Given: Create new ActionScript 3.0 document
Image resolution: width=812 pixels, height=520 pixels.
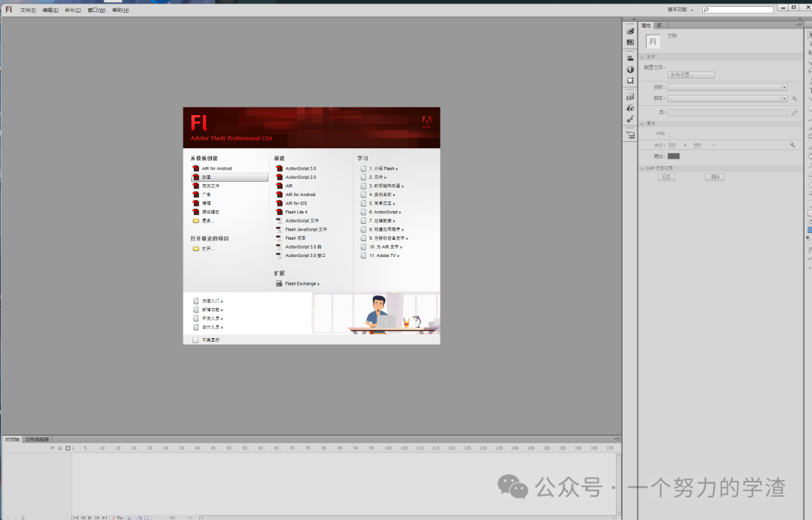Looking at the screenshot, I should pyautogui.click(x=300, y=168).
